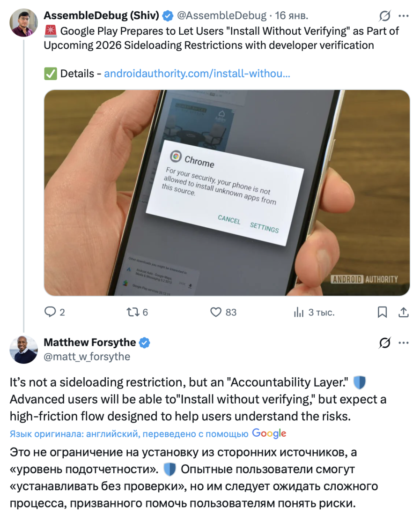This screenshot has height=515, width=420.
Task: Open the tweet's 16 янв. timestamp
Action: pos(292,15)
